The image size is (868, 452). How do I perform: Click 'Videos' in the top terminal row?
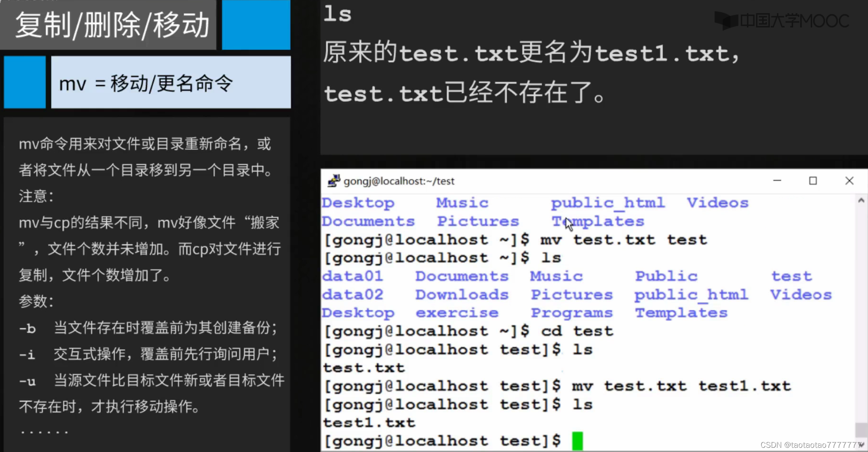tap(717, 203)
